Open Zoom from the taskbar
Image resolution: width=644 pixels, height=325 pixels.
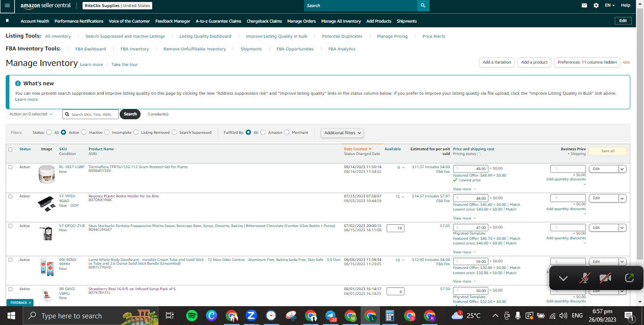tap(251, 316)
